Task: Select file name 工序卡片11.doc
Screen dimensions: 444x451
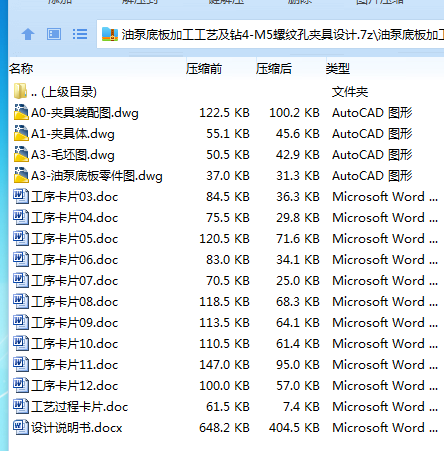Action: click(75, 365)
